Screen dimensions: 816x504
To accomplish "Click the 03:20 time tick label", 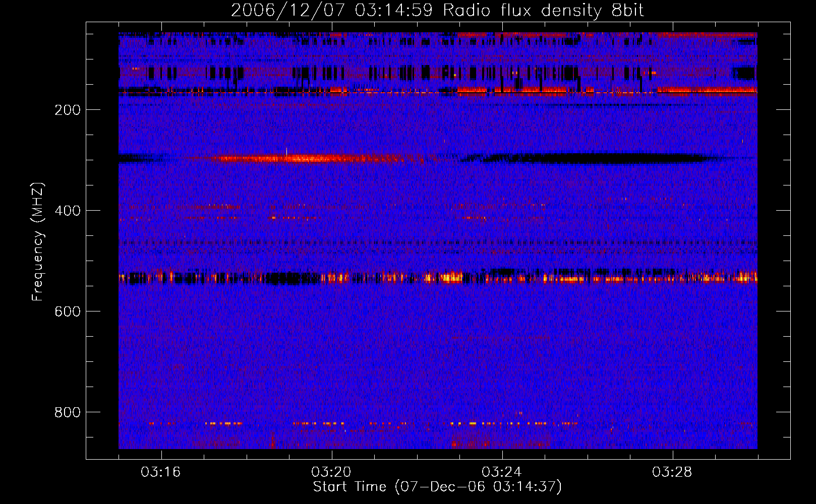I will (x=331, y=472).
